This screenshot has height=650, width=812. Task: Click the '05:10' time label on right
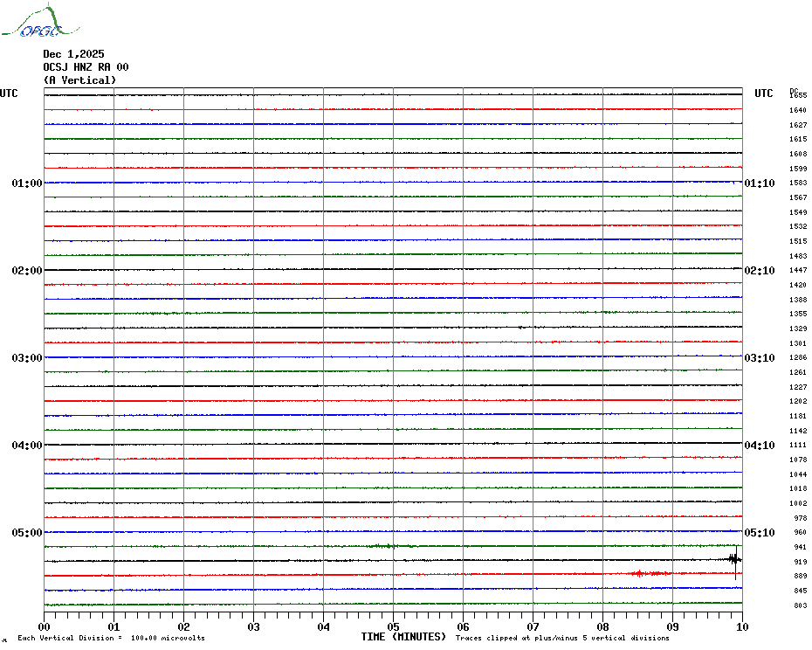click(760, 533)
